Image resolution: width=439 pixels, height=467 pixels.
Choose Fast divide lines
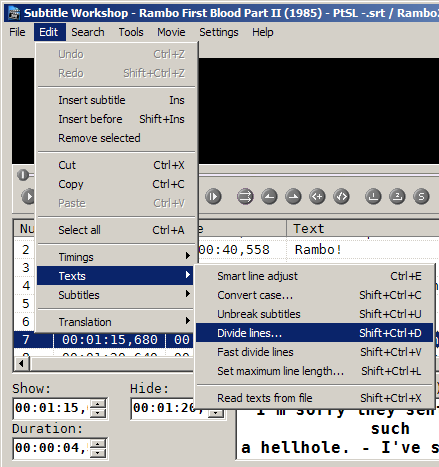314,352
